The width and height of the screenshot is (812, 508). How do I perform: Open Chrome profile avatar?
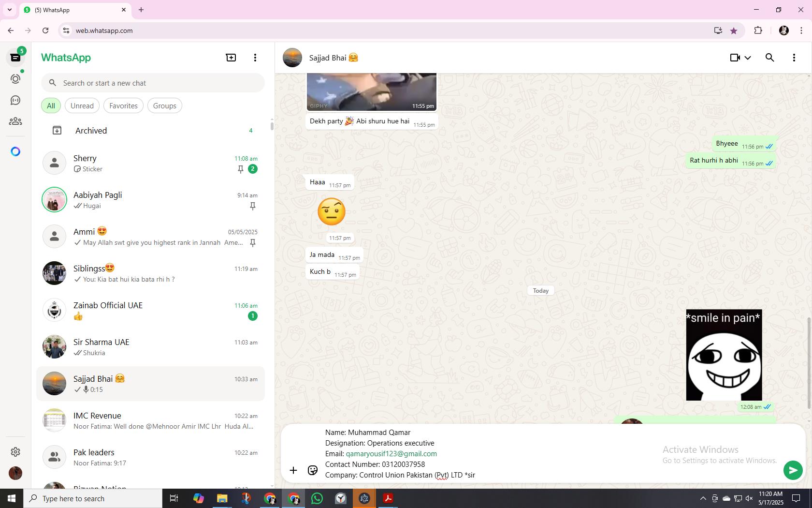(784, 30)
